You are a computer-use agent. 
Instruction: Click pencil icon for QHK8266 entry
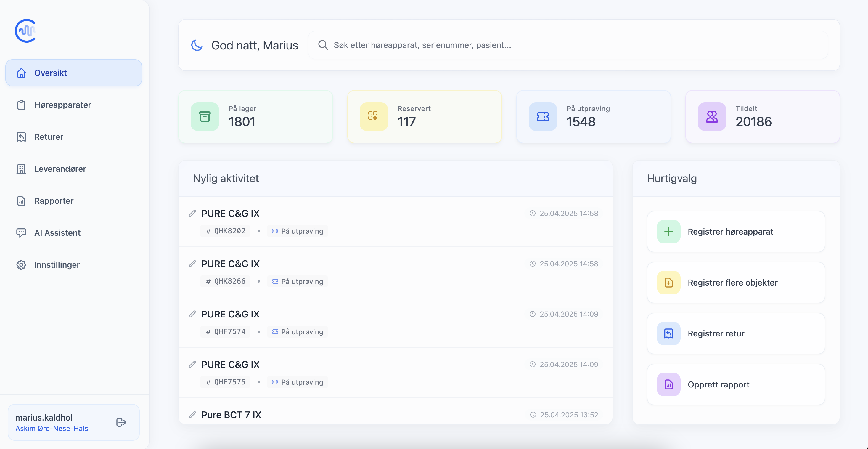tap(192, 264)
